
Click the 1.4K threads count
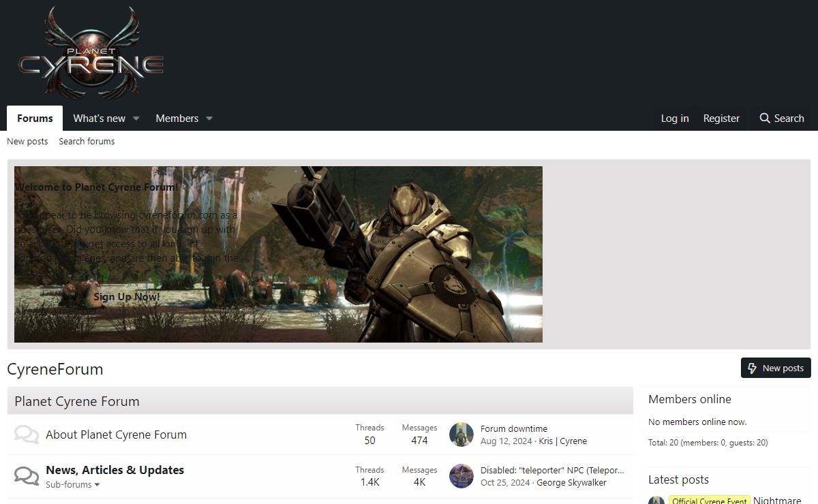pos(369,482)
